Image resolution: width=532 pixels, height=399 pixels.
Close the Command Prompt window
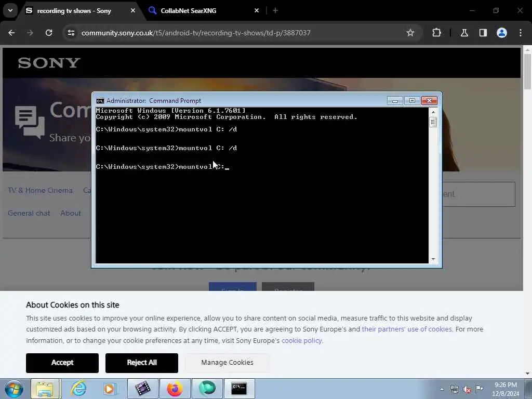pyautogui.click(x=429, y=101)
